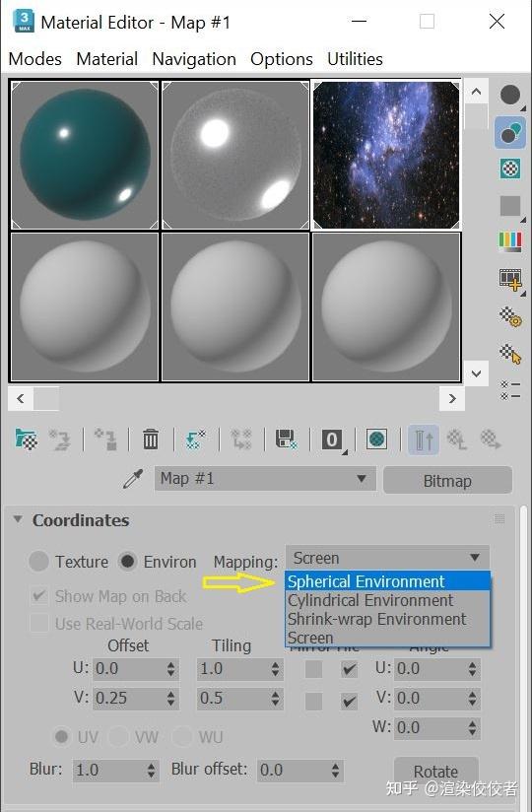
Task: Select the teal sphere sample slot
Action: tap(85, 155)
